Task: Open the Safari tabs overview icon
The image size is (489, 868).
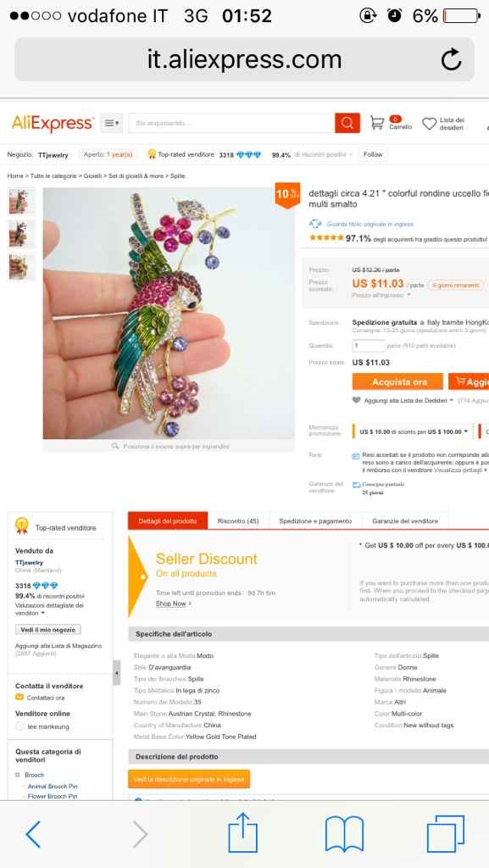Action: click(x=445, y=833)
